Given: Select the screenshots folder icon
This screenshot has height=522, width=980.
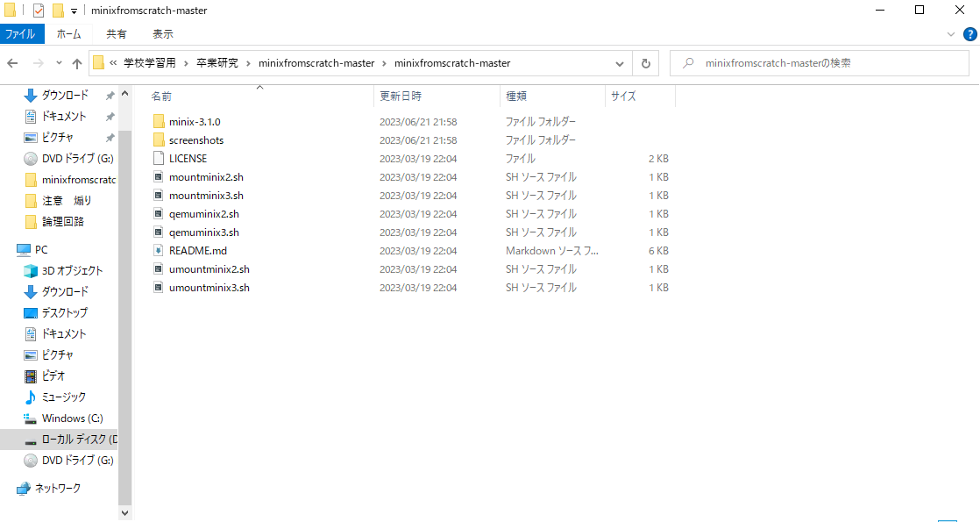Looking at the screenshot, I should coord(159,140).
